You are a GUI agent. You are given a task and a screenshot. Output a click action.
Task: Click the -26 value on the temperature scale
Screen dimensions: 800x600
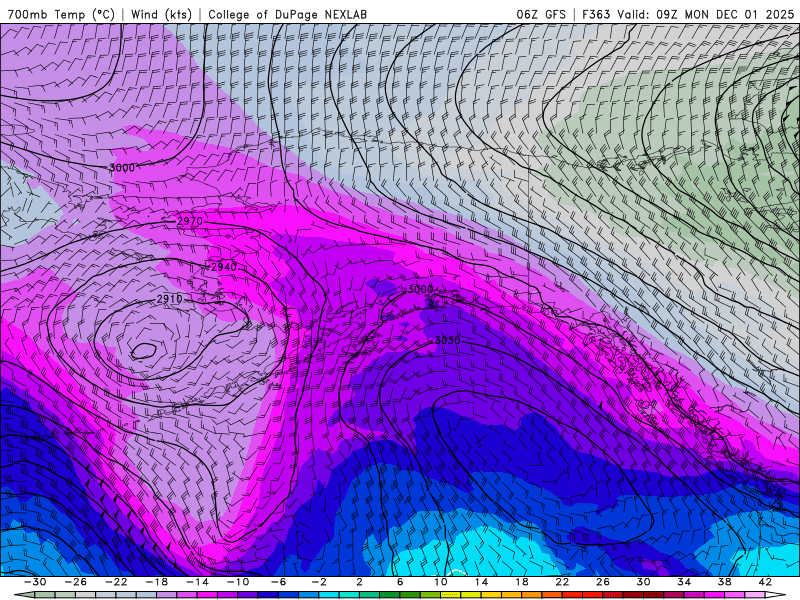coord(76,582)
